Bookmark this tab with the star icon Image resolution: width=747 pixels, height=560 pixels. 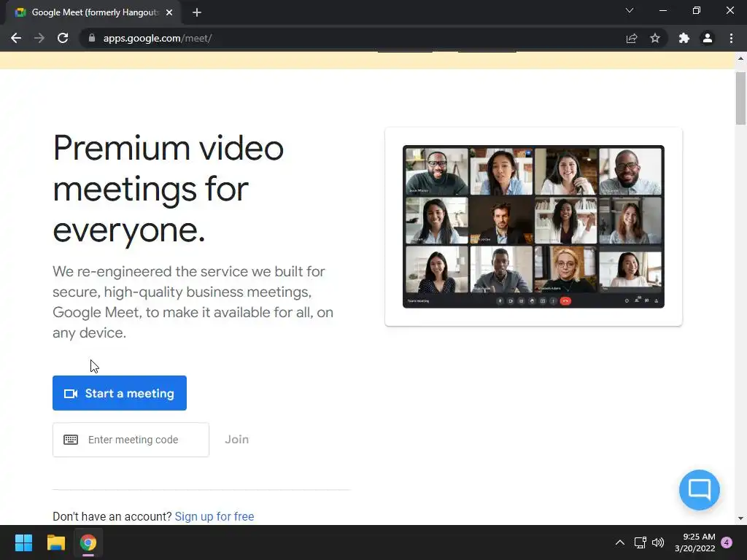(x=655, y=38)
